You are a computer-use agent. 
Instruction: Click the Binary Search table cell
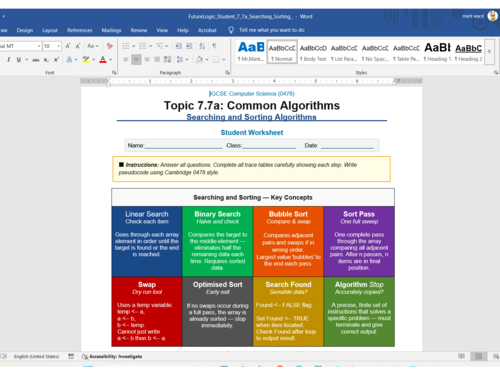pos(218,241)
